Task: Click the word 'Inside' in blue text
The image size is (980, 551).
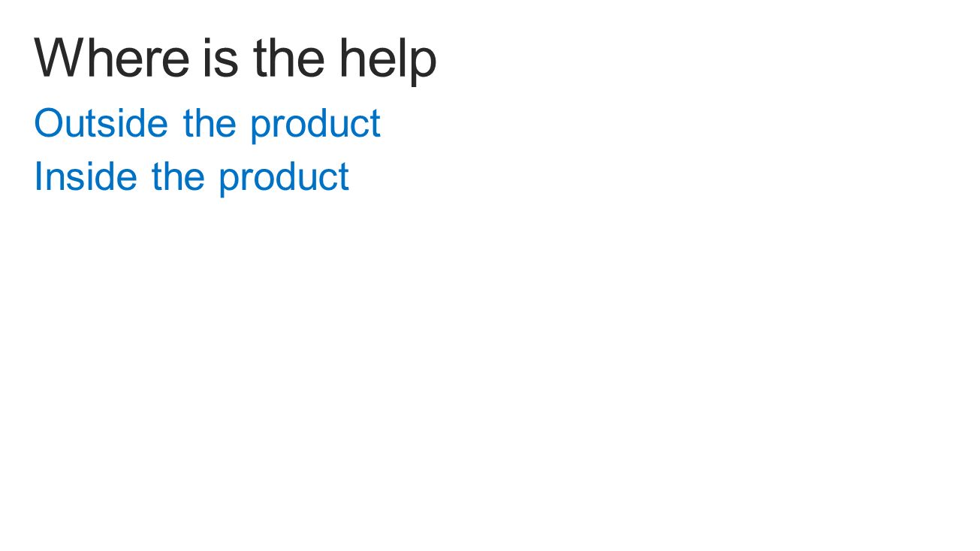Action: tap(86, 176)
